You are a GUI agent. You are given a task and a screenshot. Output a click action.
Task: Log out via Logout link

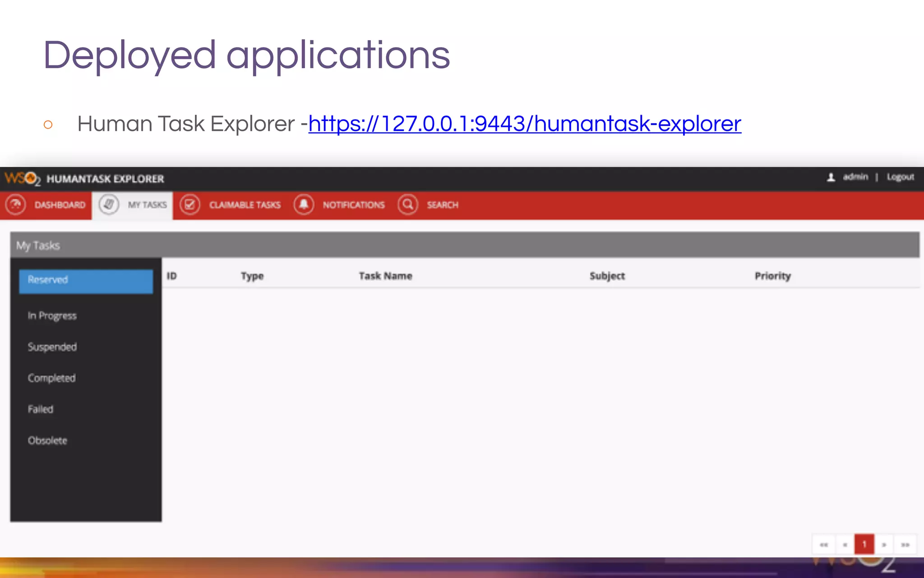point(900,177)
